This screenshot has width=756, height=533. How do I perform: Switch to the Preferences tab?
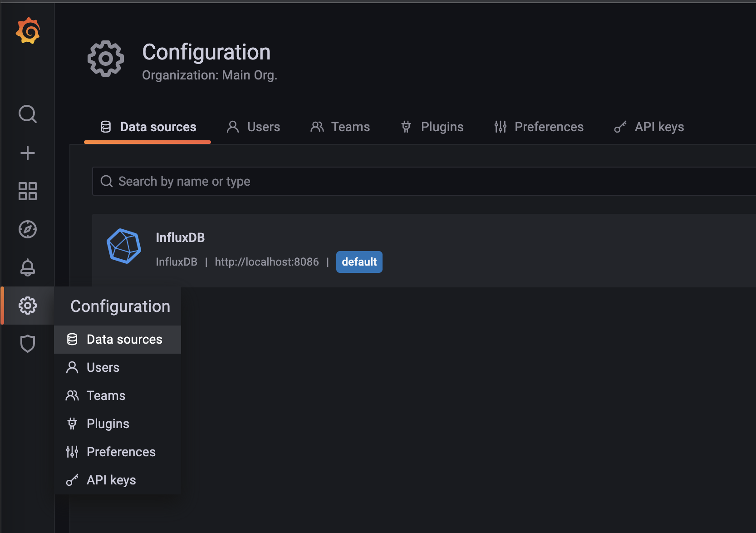click(539, 127)
